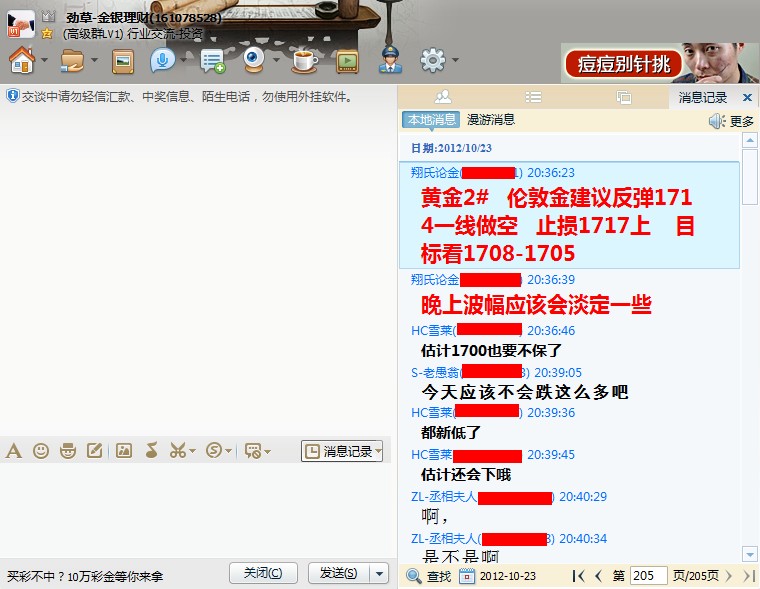Click the send picture icon
This screenshot has width=760, height=589.
pos(124,451)
